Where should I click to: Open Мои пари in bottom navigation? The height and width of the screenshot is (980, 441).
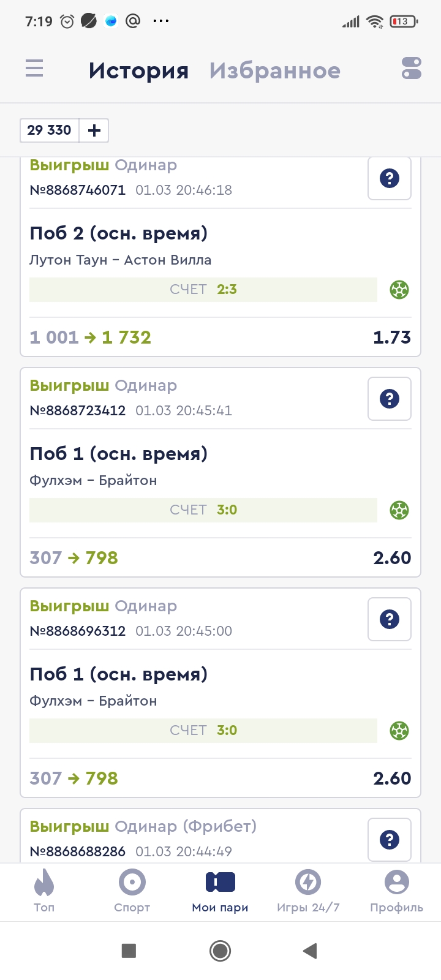coord(221,891)
